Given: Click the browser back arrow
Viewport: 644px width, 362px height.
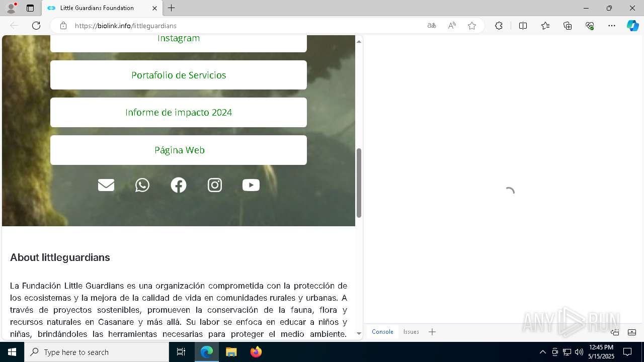Looking at the screenshot, I should 14,26.
